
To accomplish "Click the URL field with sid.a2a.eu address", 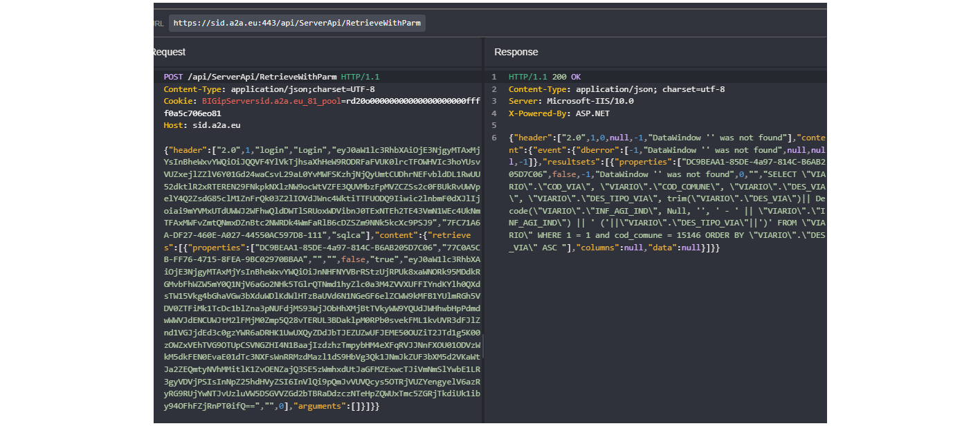I will [296, 23].
